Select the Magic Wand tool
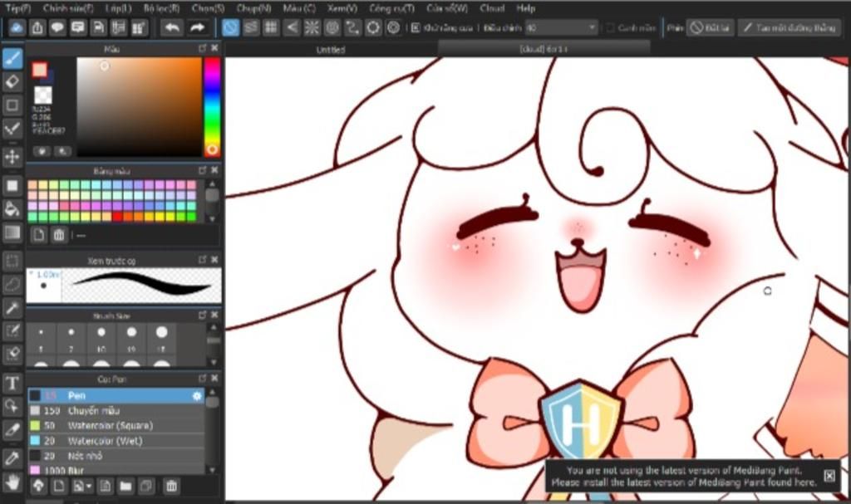 (12, 307)
